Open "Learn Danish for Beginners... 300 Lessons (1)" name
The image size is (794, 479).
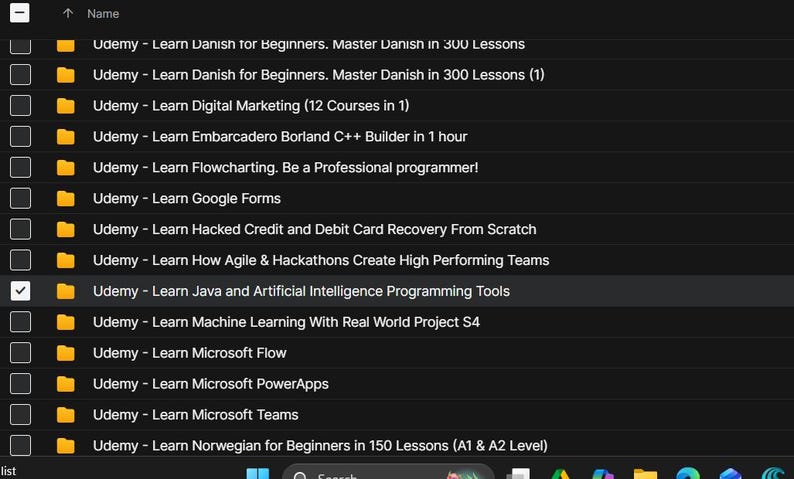tap(319, 75)
